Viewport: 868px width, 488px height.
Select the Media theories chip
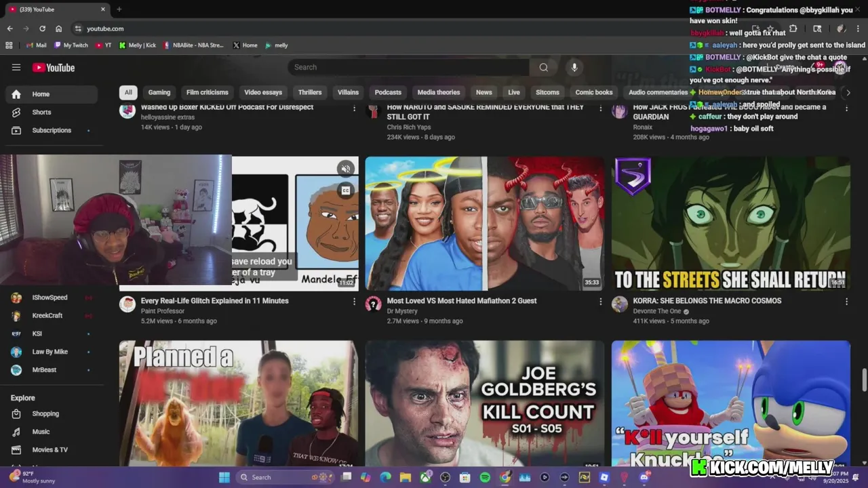point(439,92)
